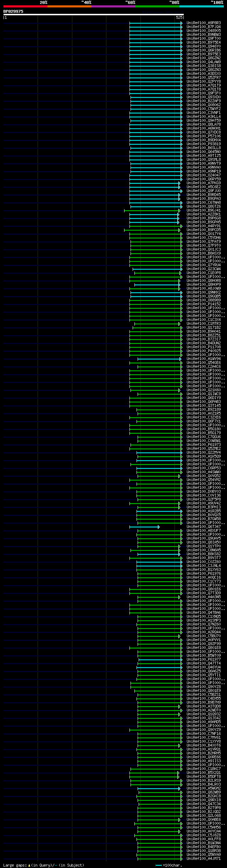This screenshot has width=227, height=868.
Task: Click the UniRef100_P57106 label
Action: [x=204, y=136]
